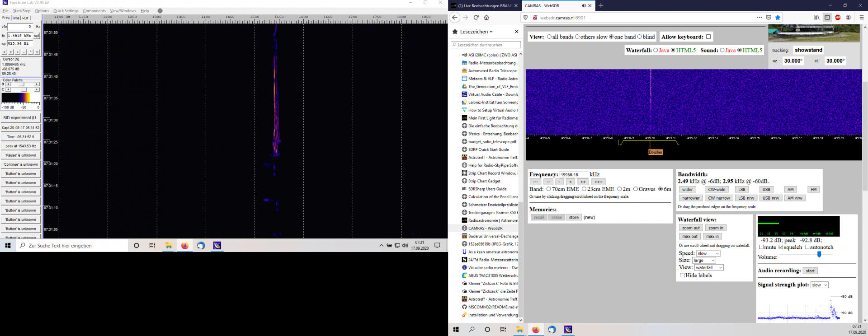Click the '+' frequency zoom button in Spectrum Lab
Viewport: 868px width, 336px height.
18,52
